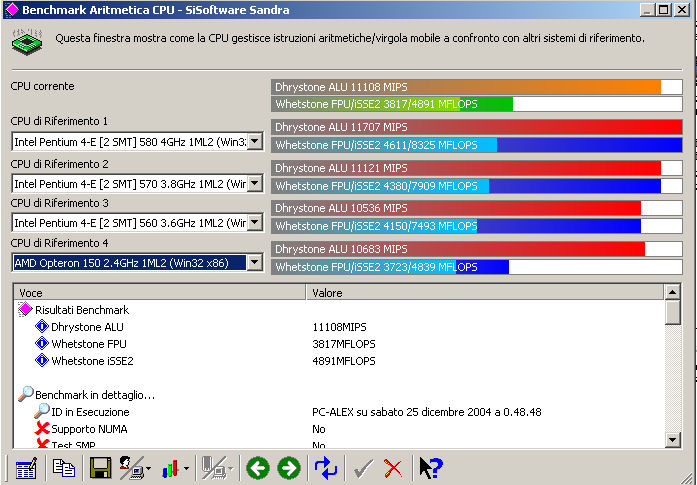Click the list scrollbar down arrow
This screenshot has width=697, height=485.
(x=672, y=440)
